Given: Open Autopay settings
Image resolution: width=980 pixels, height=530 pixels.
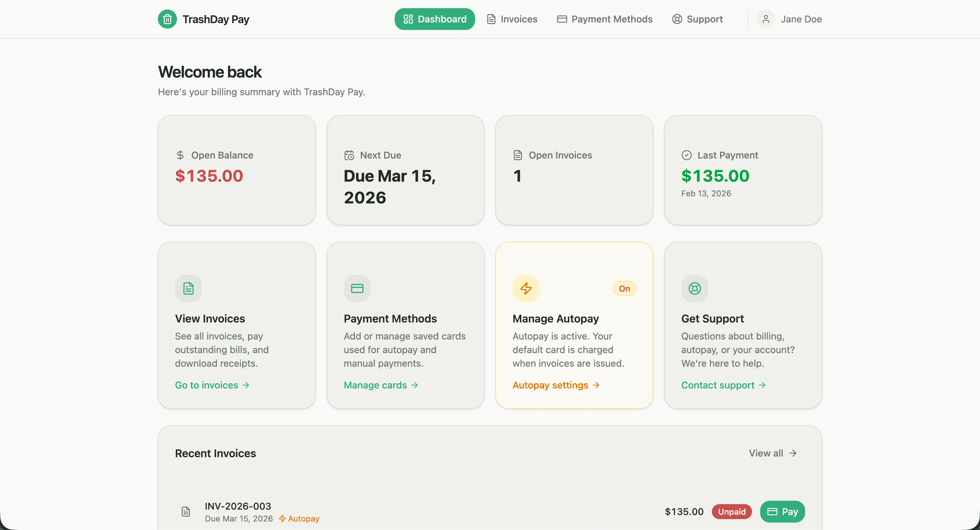Looking at the screenshot, I should [556, 385].
